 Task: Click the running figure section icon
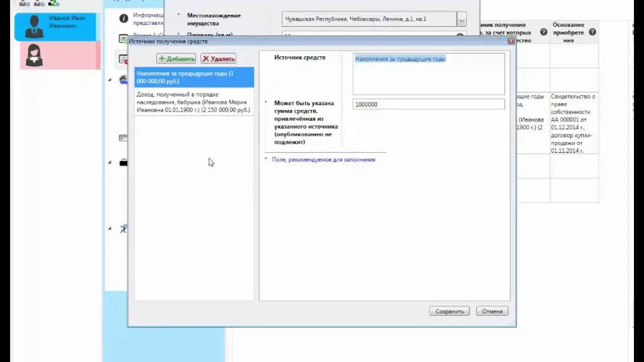coord(124,229)
